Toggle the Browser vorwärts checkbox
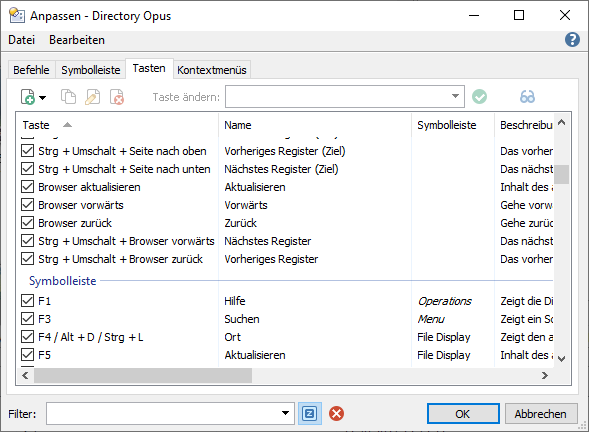This screenshot has height=432, width=589. click(27, 205)
